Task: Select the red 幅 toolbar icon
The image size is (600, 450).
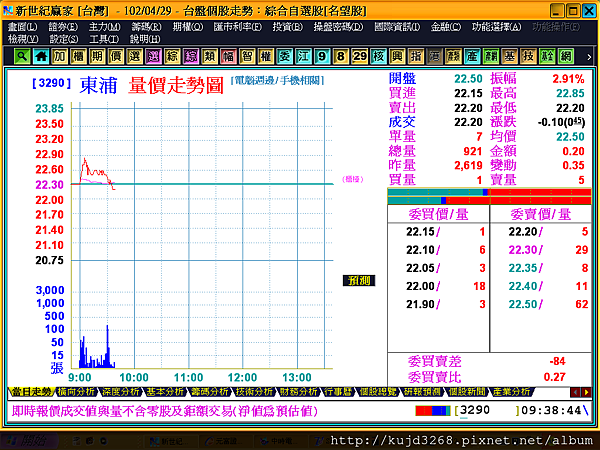Action: [x=228, y=57]
